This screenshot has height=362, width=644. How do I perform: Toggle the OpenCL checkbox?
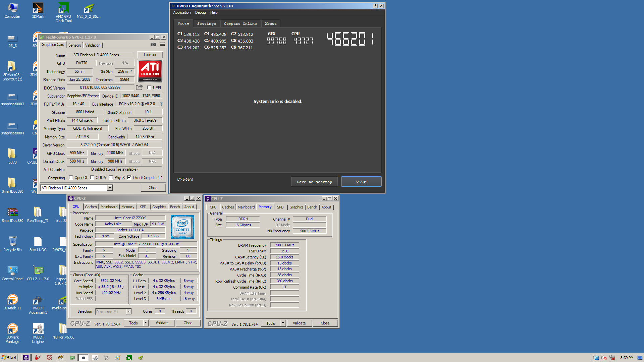point(71,178)
